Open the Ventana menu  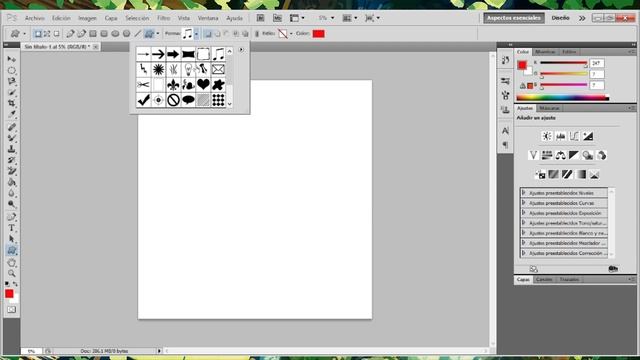pyautogui.click(x=208, y=18)
